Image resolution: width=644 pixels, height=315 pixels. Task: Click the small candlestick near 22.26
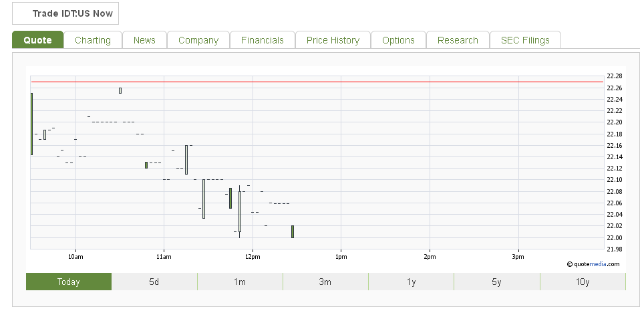pos(120,90)
